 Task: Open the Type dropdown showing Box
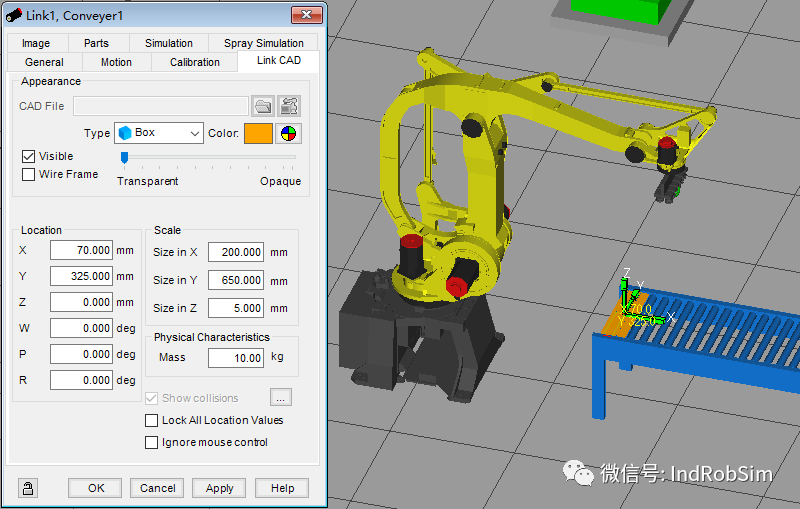pos(159,133)
